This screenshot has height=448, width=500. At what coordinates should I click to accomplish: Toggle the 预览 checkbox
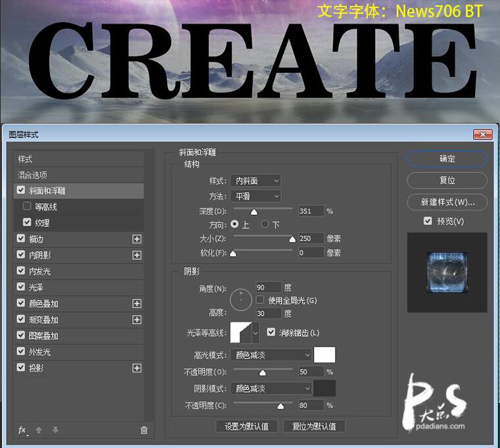click(428, 220)
